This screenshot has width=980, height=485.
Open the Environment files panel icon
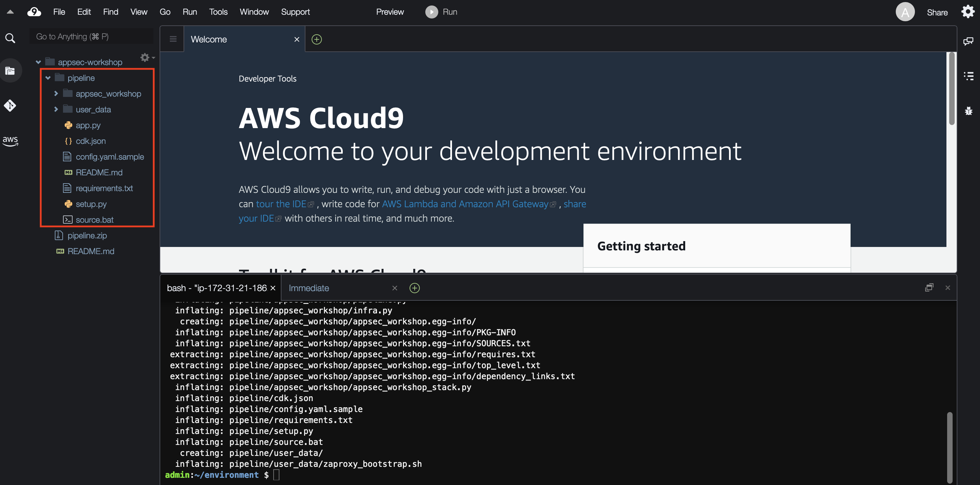tap(10, 71)
